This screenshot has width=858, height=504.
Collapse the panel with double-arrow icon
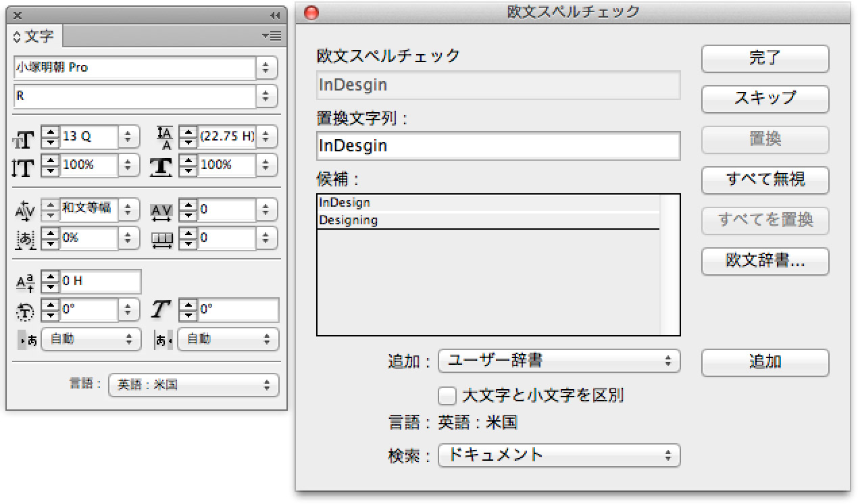tap(274, 16)
